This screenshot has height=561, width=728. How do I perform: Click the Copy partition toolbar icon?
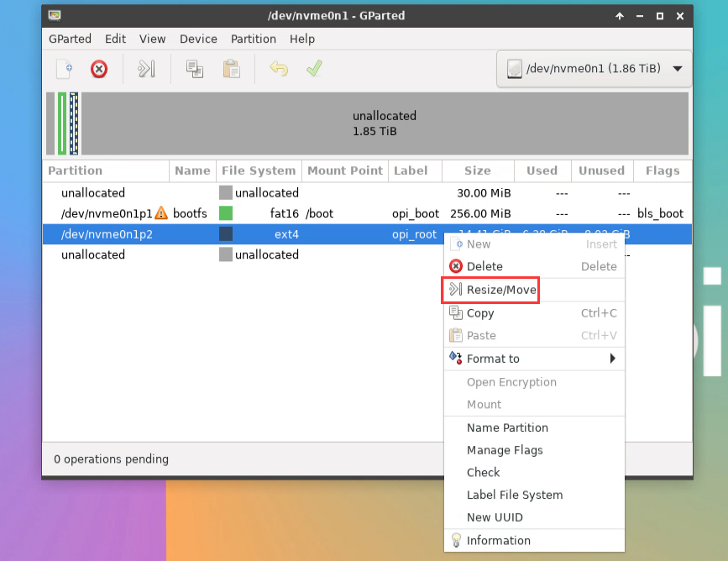point(195,69)
